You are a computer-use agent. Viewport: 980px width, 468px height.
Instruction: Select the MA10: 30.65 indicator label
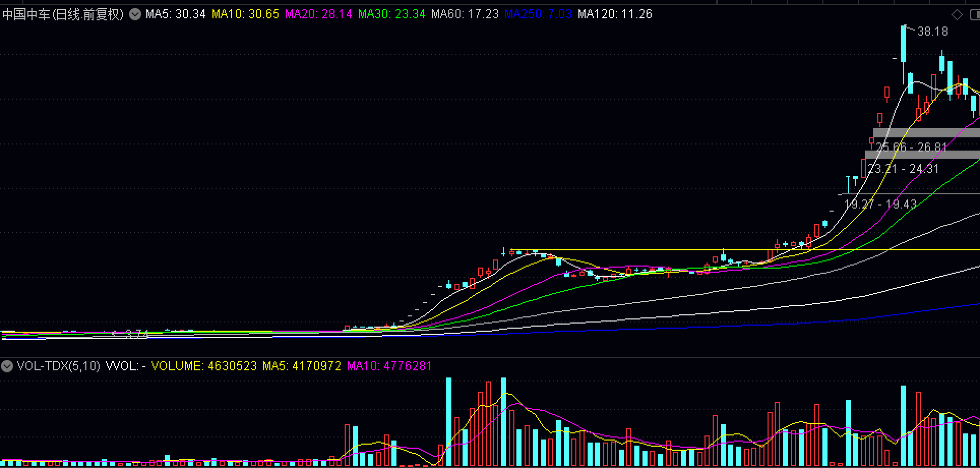coord(246,14)
